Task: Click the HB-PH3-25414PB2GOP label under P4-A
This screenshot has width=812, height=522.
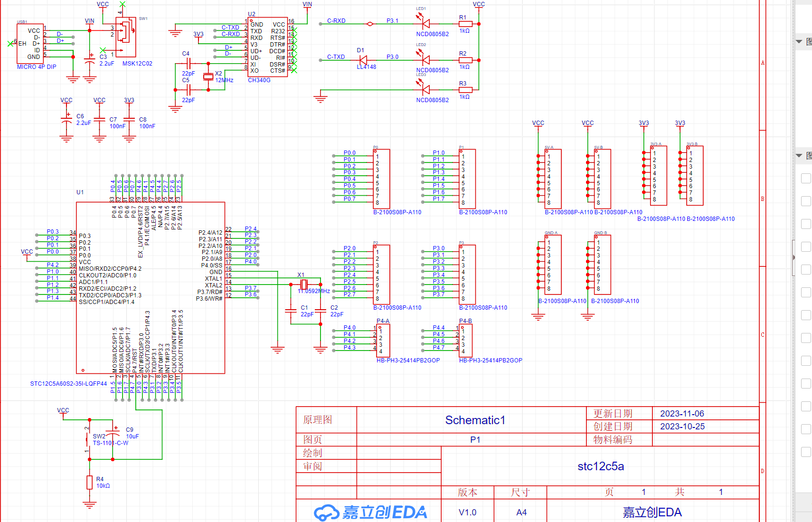Action: 408,361
